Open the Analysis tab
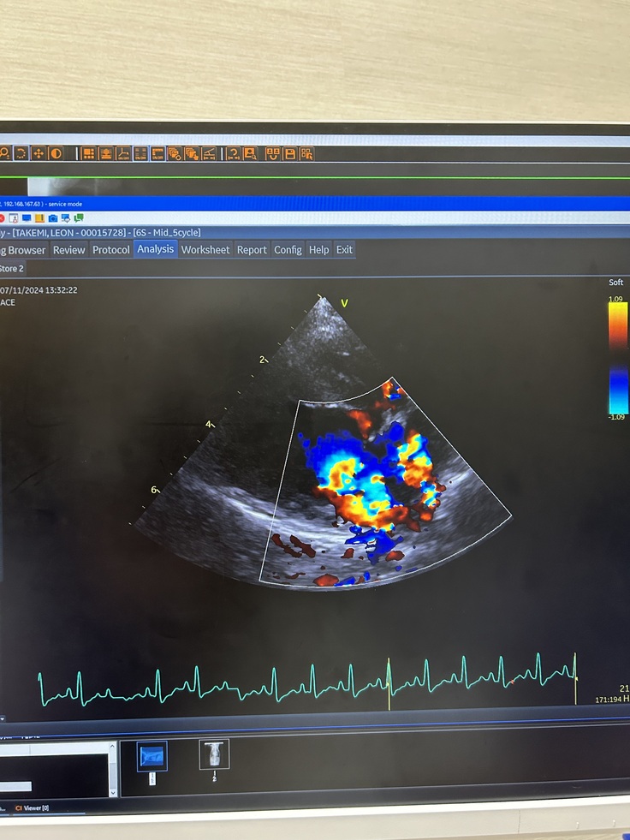This screenshot has height=840, width=630. coord(155,249)
